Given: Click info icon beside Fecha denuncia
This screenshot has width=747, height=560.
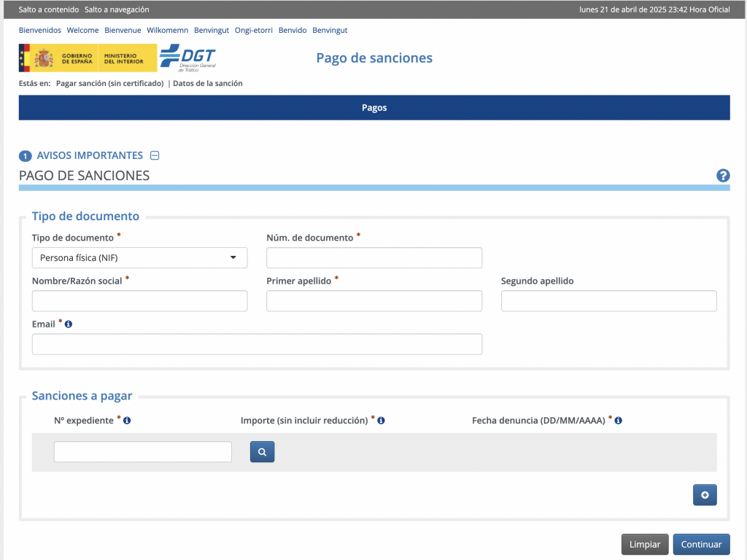Looking at the screenshot, I should click(x=619, y=421).
